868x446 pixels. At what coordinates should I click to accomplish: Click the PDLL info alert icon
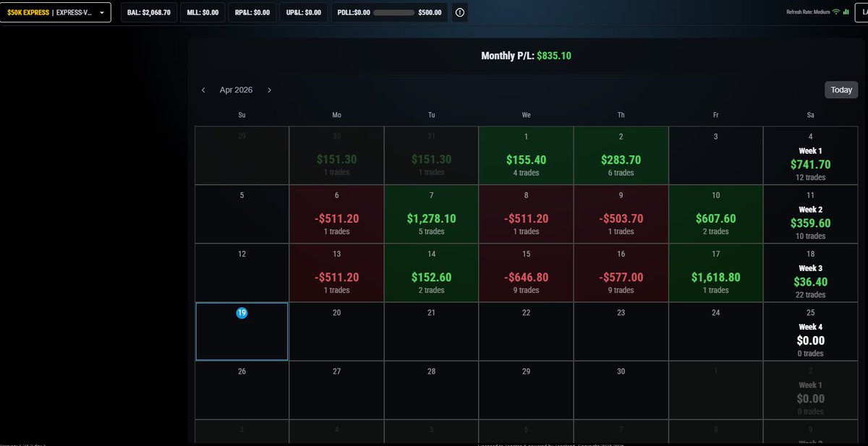(460, 12)
